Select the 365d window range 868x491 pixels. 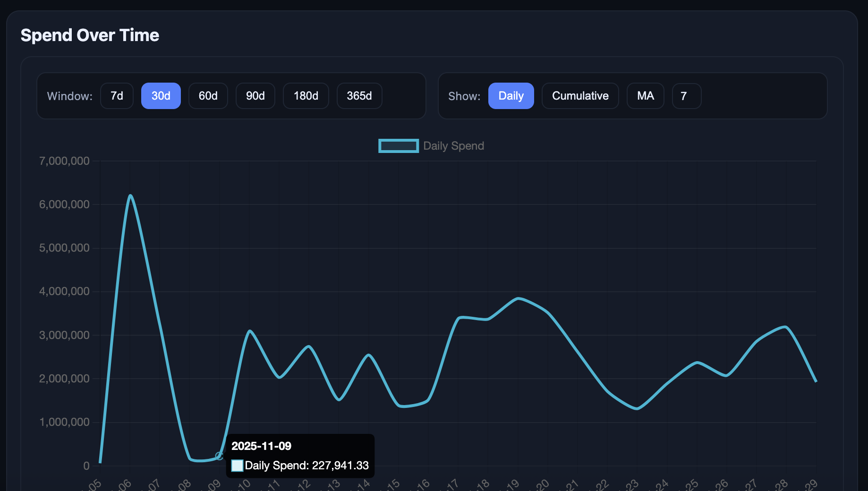pyautogui.click(x=359, y=96)
